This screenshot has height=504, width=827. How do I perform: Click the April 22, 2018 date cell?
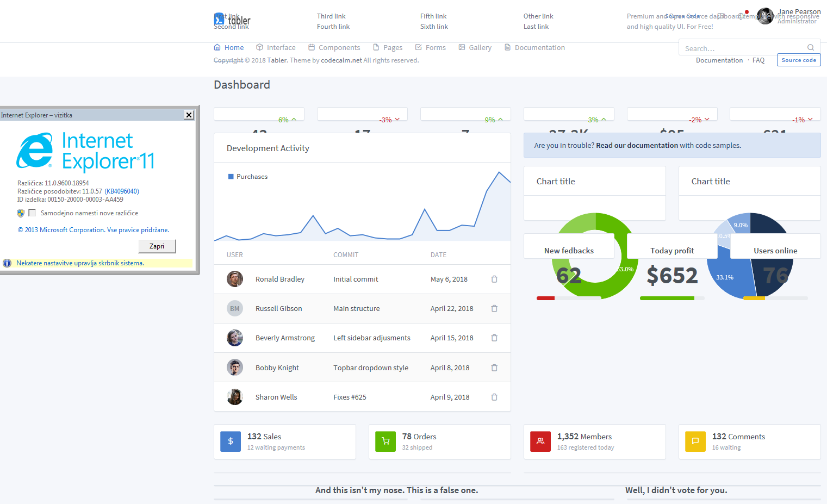point(452,308)
